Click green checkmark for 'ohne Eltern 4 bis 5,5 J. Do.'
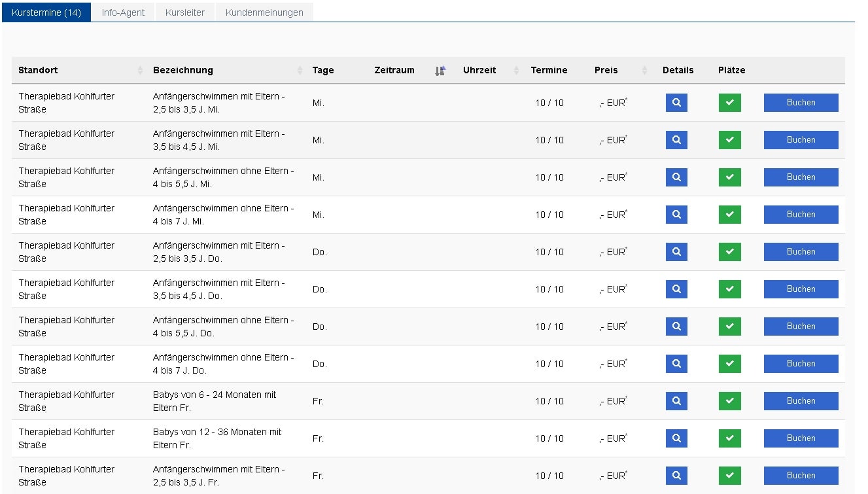 (729, 326)
